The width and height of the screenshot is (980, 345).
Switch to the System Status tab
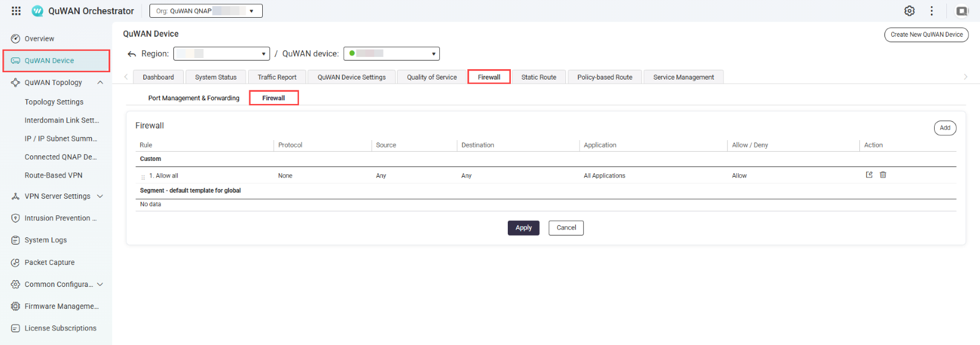pos(216,77)
